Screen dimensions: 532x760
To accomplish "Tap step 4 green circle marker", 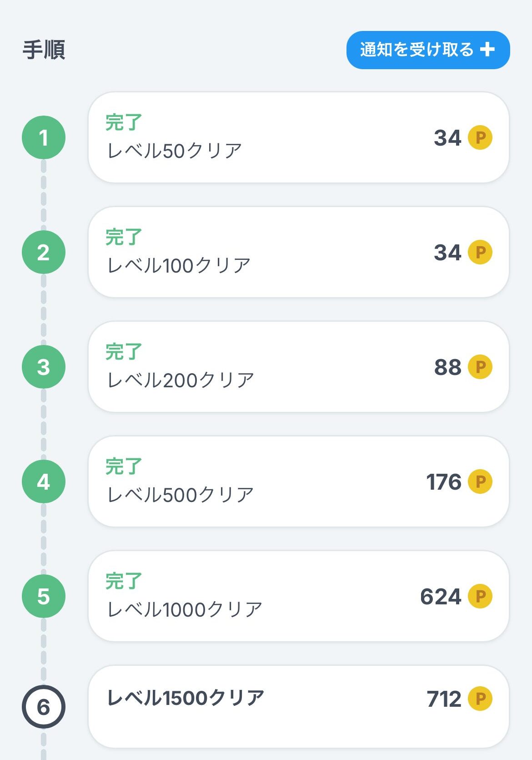I will point(44,481).
